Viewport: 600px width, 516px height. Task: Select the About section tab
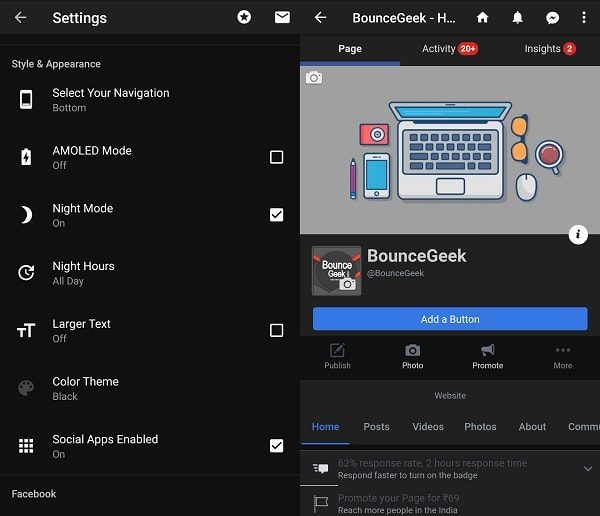coord(532,427)
